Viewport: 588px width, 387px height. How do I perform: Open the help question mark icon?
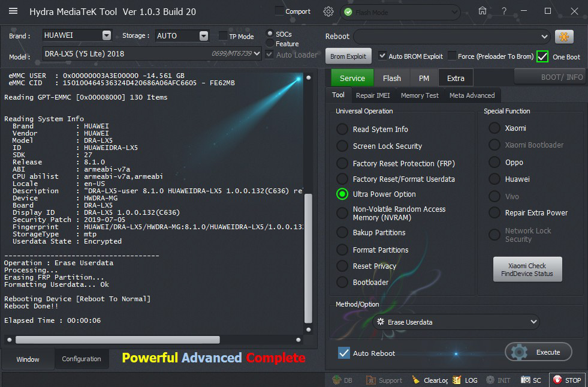(x=504, y=11)
